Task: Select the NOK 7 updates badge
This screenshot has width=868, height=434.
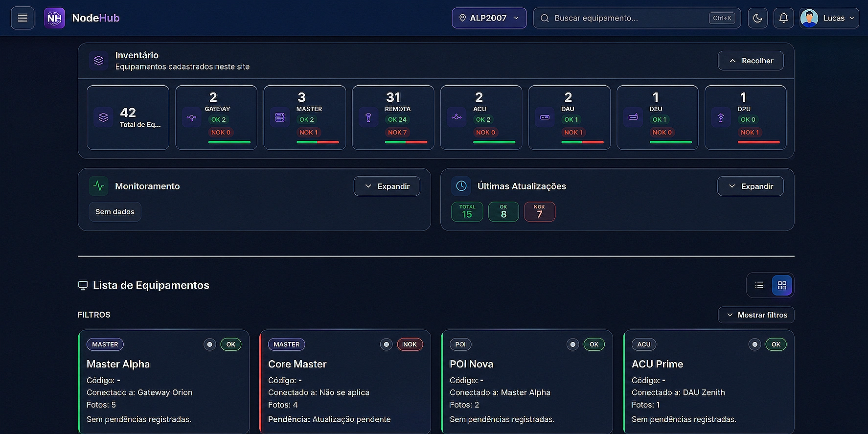Action: pos(540,212)
